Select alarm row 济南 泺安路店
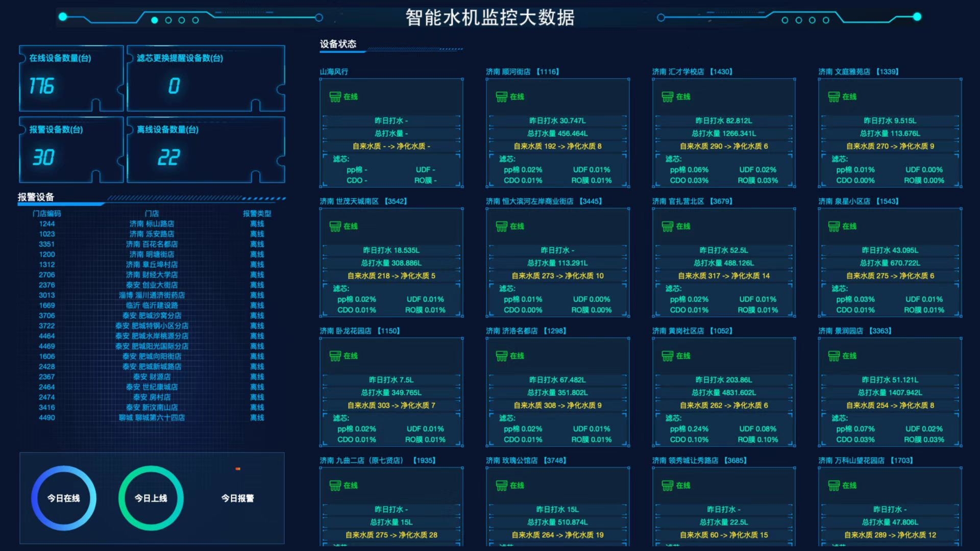 [152, 234]
